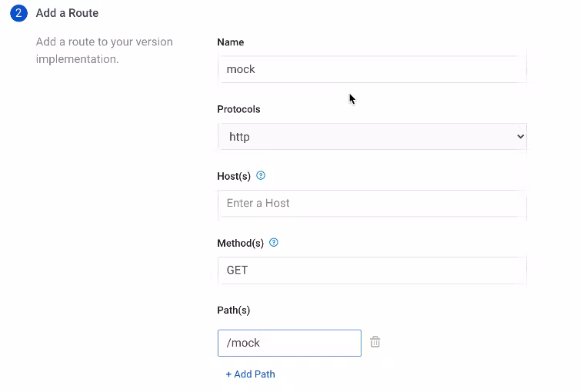
Task: Click the Add Path link text
Action: point(255,374)
